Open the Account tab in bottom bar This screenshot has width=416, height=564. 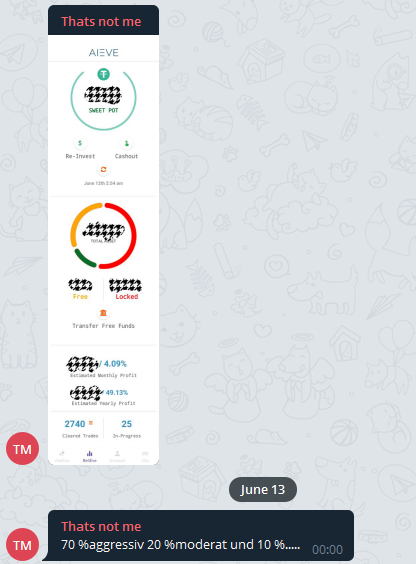[117, 456]
